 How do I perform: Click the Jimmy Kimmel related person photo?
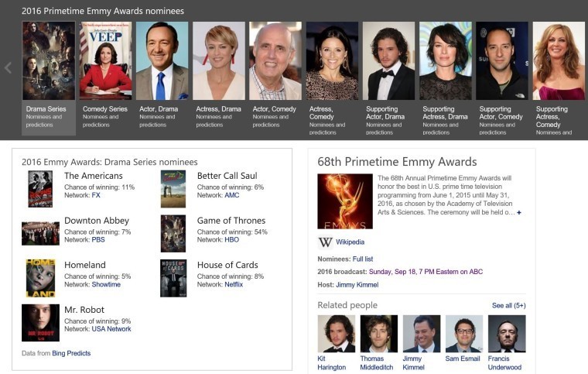422,334
